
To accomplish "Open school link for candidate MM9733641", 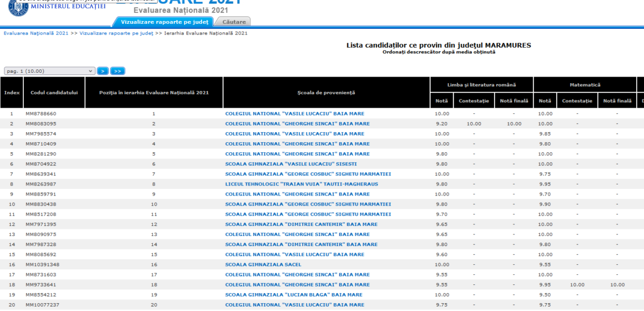I will coord(298,285).
